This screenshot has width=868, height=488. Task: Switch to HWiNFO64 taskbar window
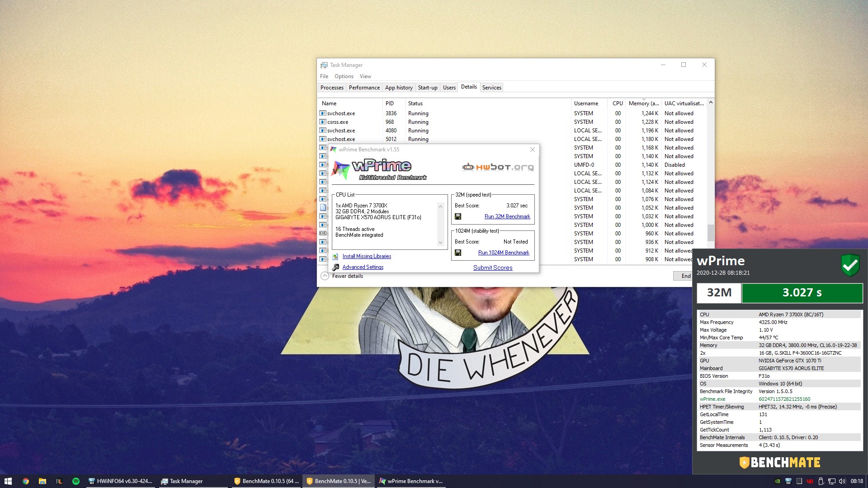(x=120, y=481)
